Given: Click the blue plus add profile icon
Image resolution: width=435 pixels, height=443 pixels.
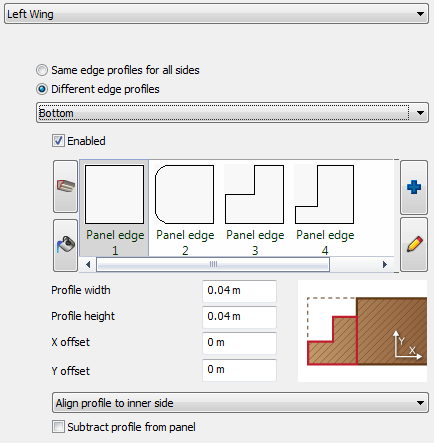Looking at the screenshot, I should click(x=414, y=187).
